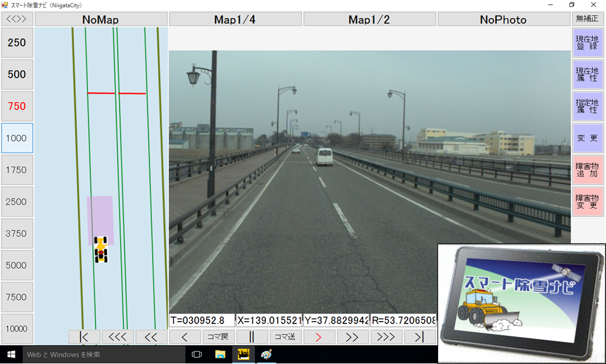This screenshot has height=364, width=606.
Task: Click the <<>> toggle button at top-left
Action: coord(17,20)
